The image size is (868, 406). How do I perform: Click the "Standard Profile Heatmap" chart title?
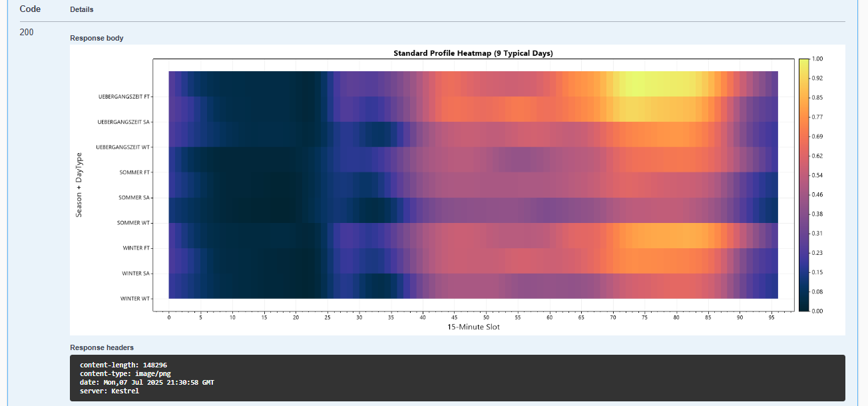click(x=473, y=53)
